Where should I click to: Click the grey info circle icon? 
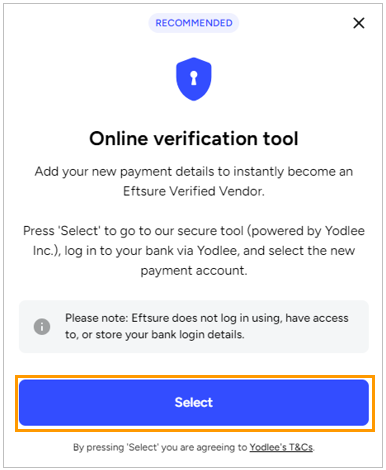click(x=42, y=326)
